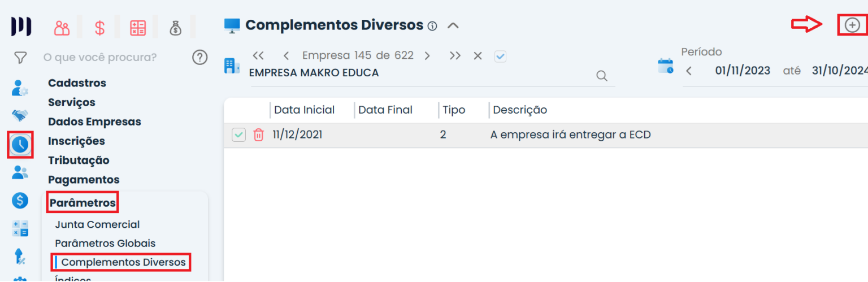868x282 pixels.
Task: Click the help question mark icon
Action: point(199,57)
